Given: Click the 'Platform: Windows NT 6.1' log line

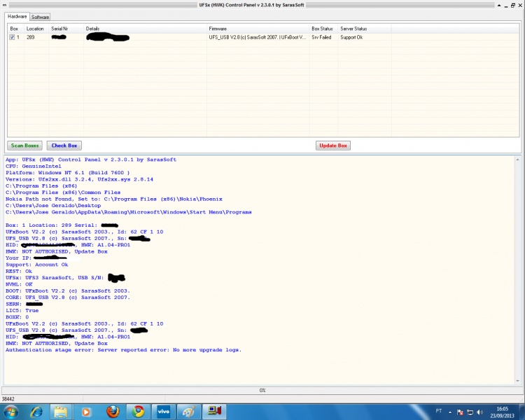Looking at the screenshot, I should coord(68,173).
